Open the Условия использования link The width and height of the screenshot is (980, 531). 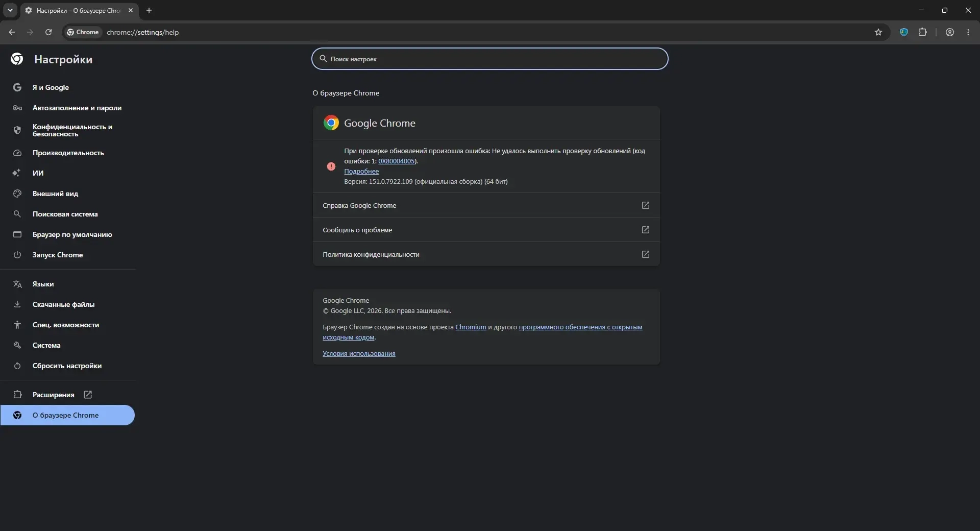[359, 354]
